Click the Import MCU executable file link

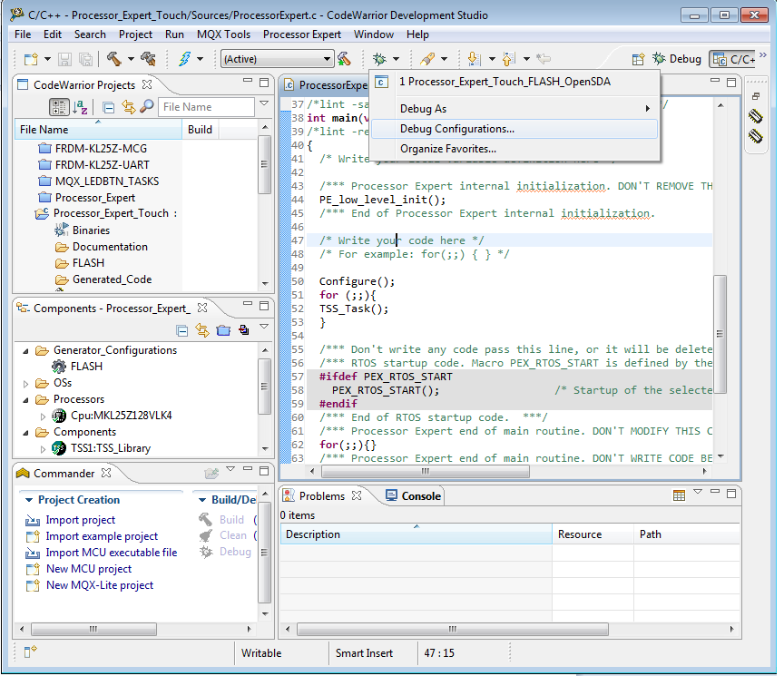[x=111, y=552]
